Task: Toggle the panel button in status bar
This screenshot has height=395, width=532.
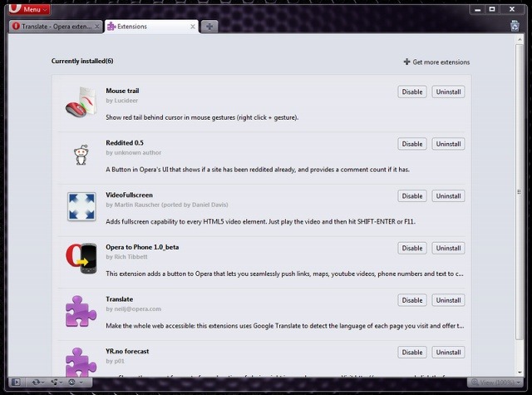Action: pyautogui.click(x=16, y=383)
